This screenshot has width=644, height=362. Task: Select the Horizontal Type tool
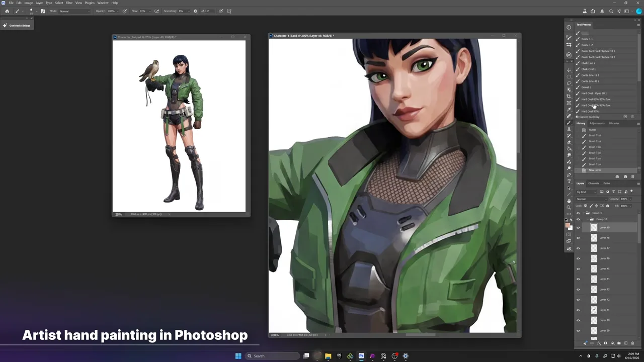(569, 181)
